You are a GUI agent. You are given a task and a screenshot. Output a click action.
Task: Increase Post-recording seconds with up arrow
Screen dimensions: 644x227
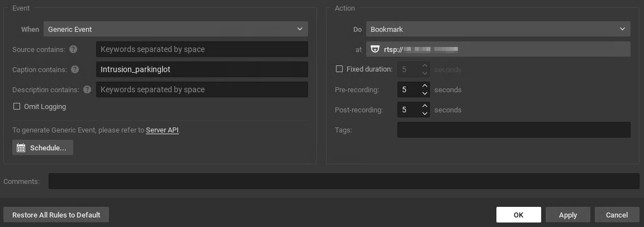(x=425, y=106)
